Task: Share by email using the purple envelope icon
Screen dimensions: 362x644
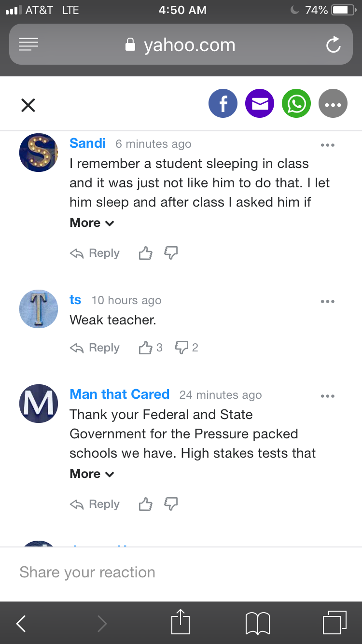Action: [260, 104]
